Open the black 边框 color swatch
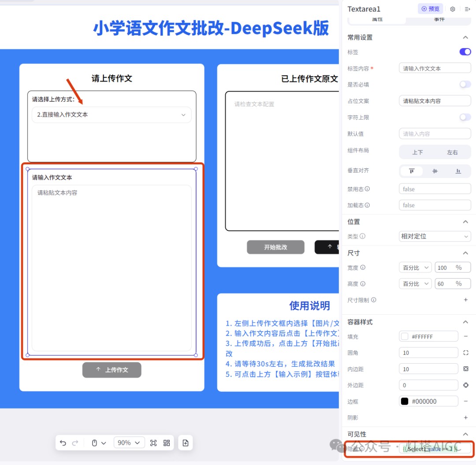The width and height of the screenshot is (476, 465). click(405, 401)
